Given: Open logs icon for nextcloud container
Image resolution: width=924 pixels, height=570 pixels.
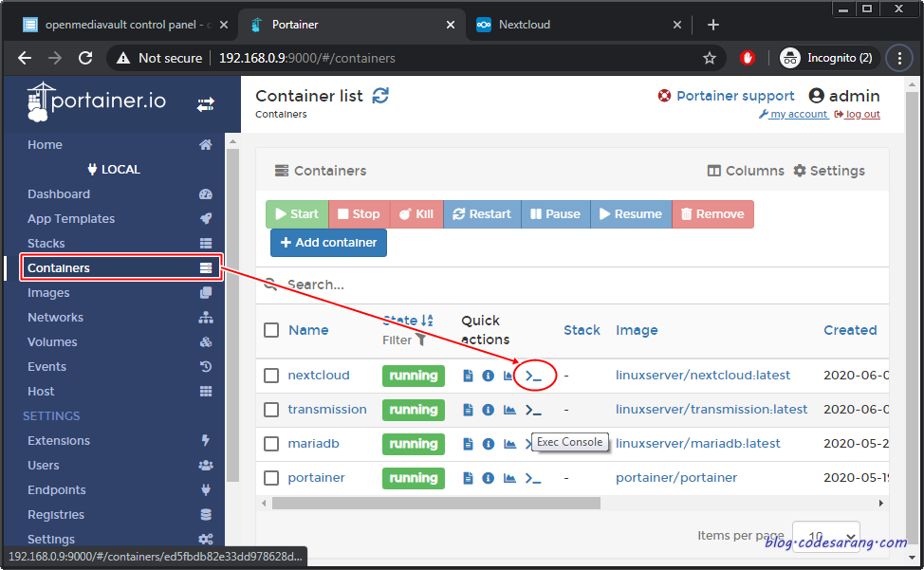Looking at the screenshot, I should point(468,376).
